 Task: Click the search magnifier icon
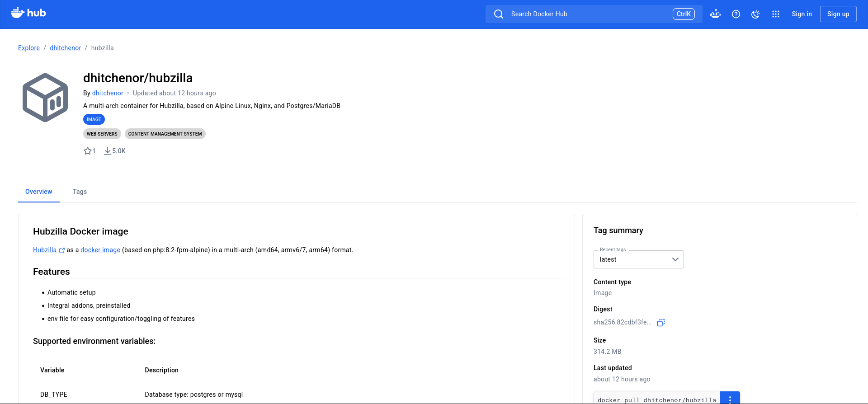pyautogui.click(x=499, y=14)
